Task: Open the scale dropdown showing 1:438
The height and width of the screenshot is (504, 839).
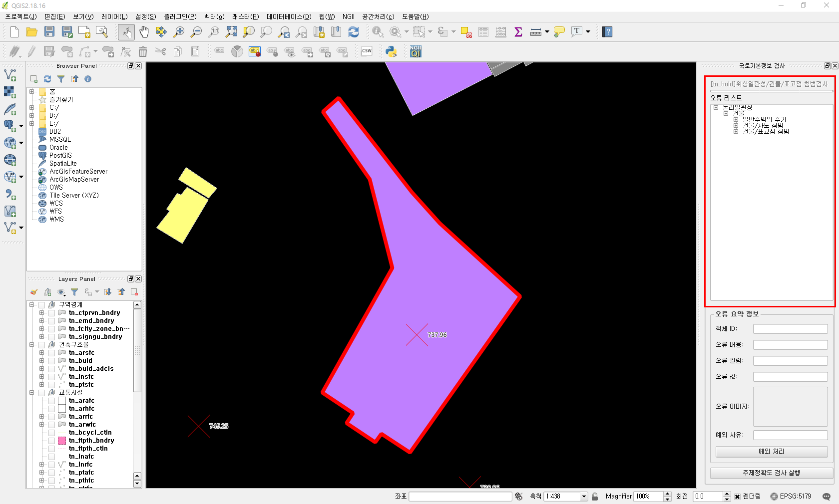Action: coord(583,497)
